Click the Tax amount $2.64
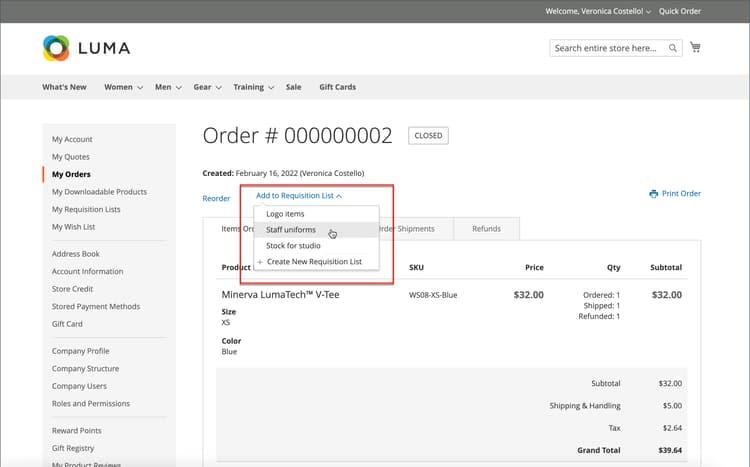Screen dimensions: 750x467 [x=672, y=428]
